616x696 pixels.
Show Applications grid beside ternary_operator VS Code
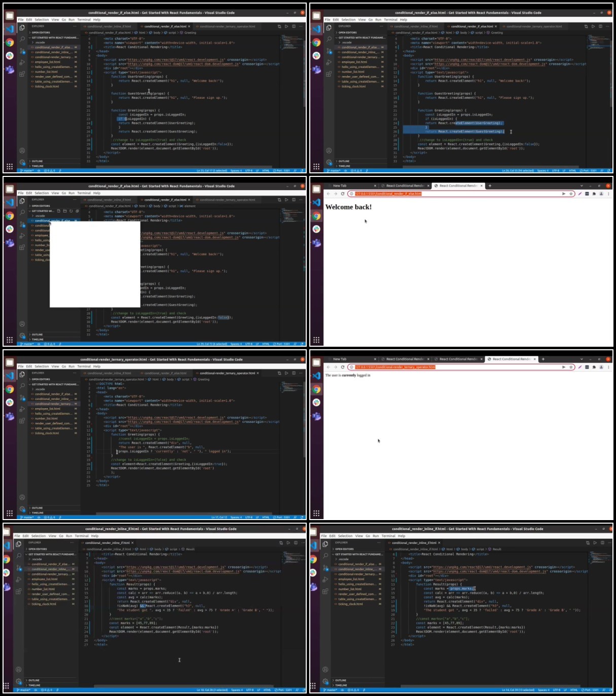coord(10,514)
